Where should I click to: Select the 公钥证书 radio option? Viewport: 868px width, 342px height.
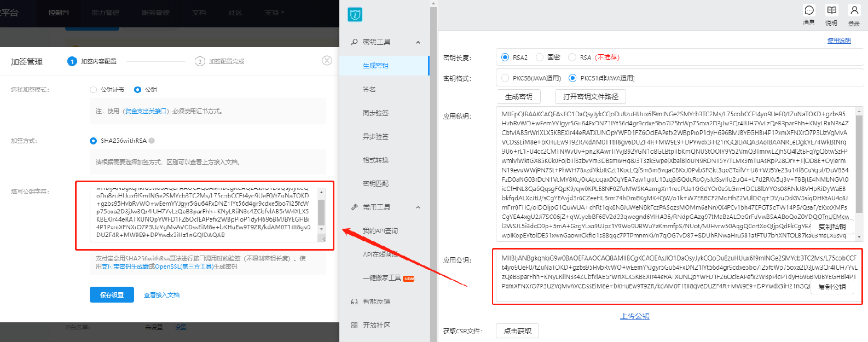pyautogui.click(x=93, y=90)
